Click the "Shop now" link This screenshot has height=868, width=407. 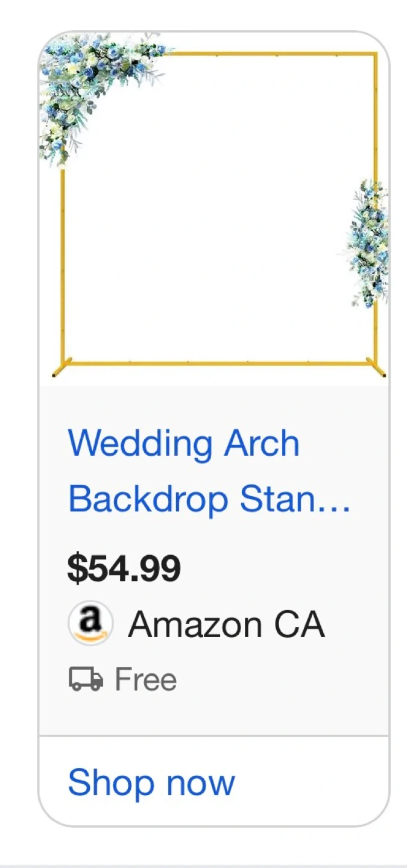[151, 782]
